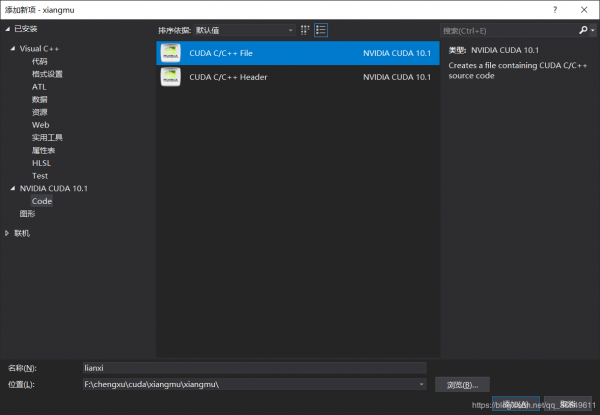Screen dimensions: 600x415
Task: Select the CUDA C/C++ File template
Action: click(298, 53)
